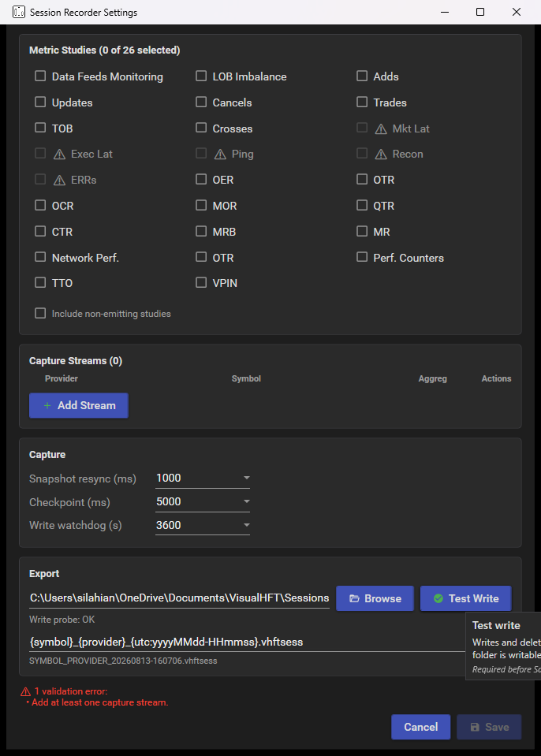Viewport: 541px width, 756px height.
Task: Click the Aggreg column header
Action: [x=432, y=378]
